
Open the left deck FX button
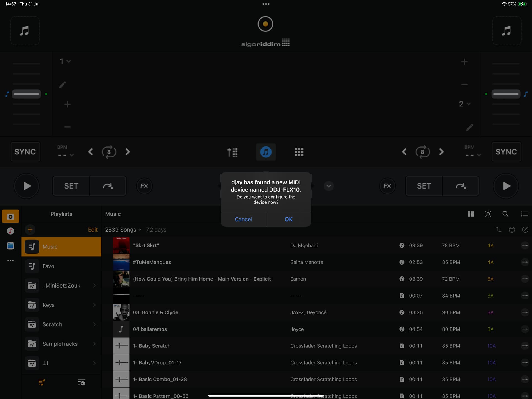click(144, 186)
